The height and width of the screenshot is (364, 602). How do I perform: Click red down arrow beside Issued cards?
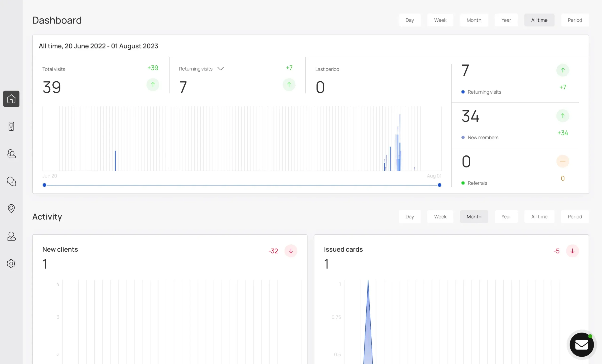pyautogui.click(x=572, y=251)
